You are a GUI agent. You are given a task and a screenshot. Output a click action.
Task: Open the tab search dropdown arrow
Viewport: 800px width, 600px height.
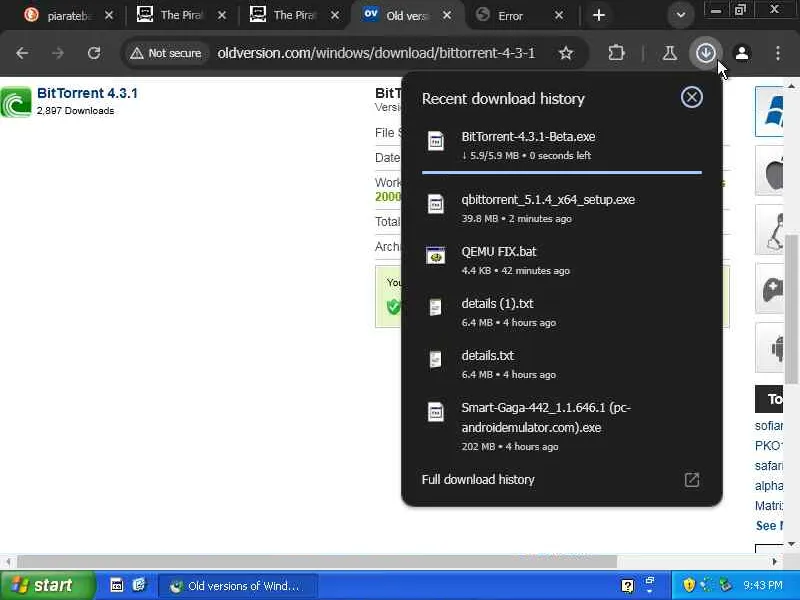click(x=680, y=15)
